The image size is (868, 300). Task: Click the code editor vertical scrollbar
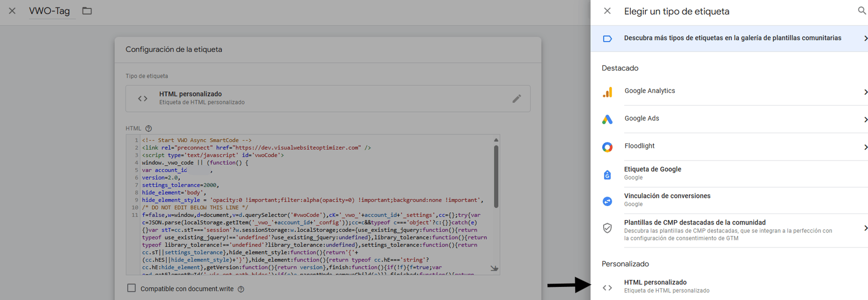point(496,176)
